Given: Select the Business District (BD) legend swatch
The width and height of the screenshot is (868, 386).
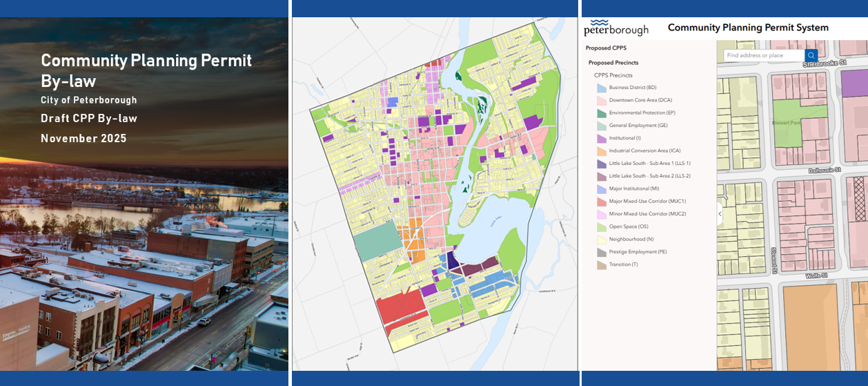Looking at the screenshot, I should pos(601,88).
